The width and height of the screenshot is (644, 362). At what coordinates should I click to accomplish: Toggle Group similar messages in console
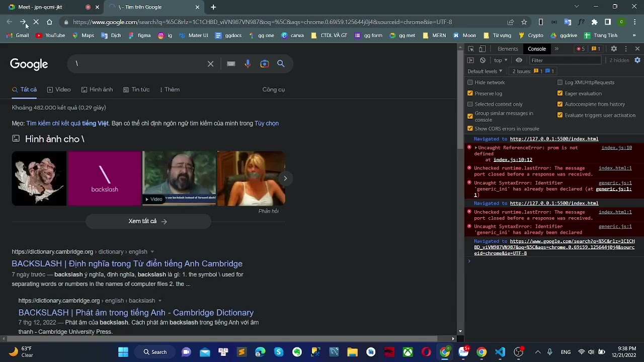pos(470,116)
